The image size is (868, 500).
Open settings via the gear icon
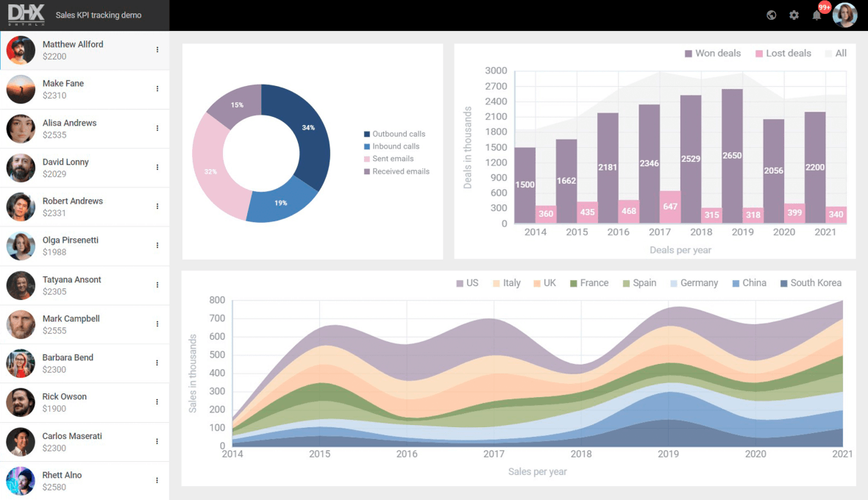(794, 15)
